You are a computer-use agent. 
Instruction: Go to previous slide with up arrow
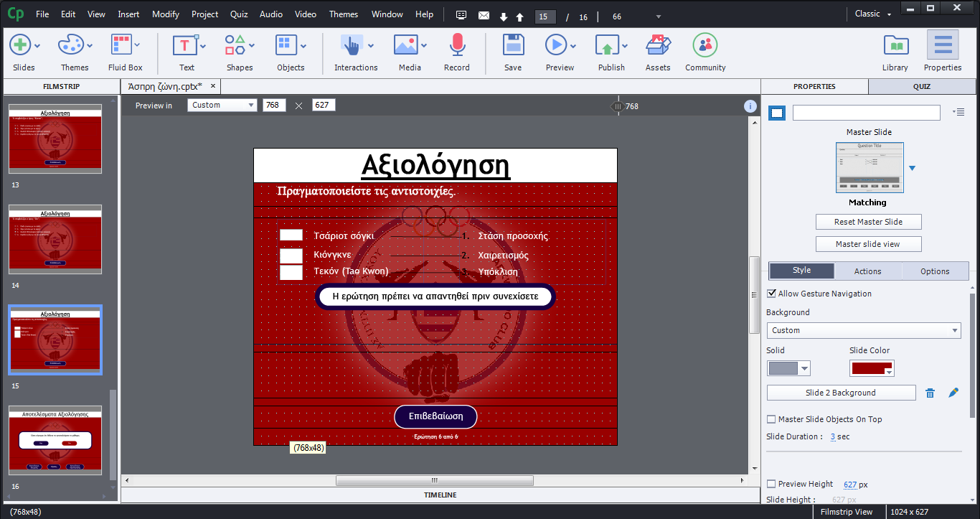click(519, 16)
